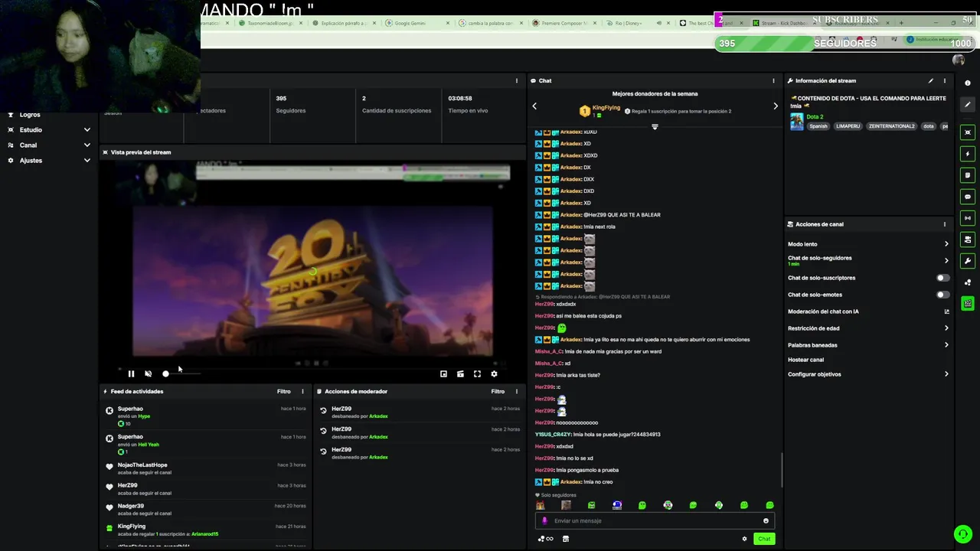The image size is (980, 551).
Task: Open the user avatar menu top right
Action: [959, 60]
